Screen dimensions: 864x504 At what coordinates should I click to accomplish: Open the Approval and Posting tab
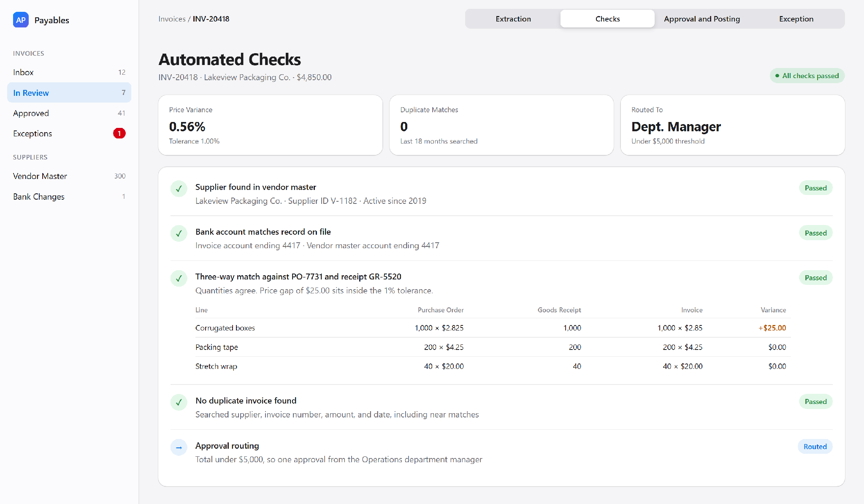click(x=701, y=19)
